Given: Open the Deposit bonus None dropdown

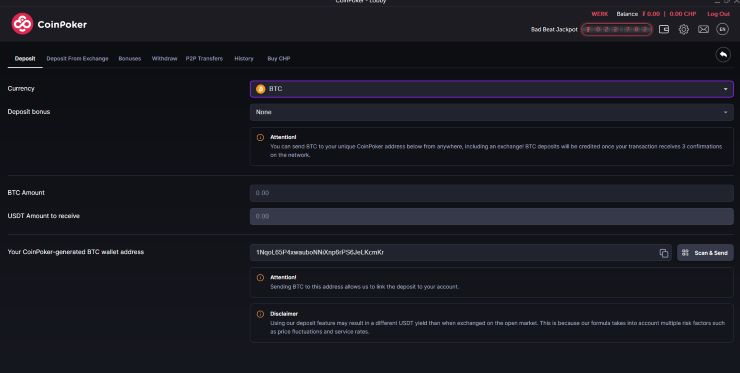Looking at the screenshot, I should pyautogui.click(x=491, y=112).
